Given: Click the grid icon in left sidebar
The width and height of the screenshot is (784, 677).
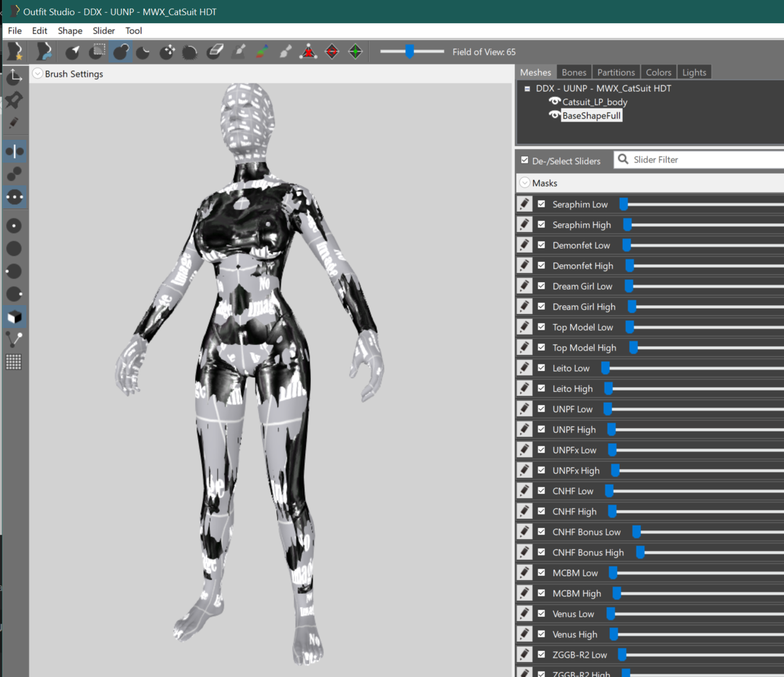Looking at the screenshot, I should click(14, 362).
